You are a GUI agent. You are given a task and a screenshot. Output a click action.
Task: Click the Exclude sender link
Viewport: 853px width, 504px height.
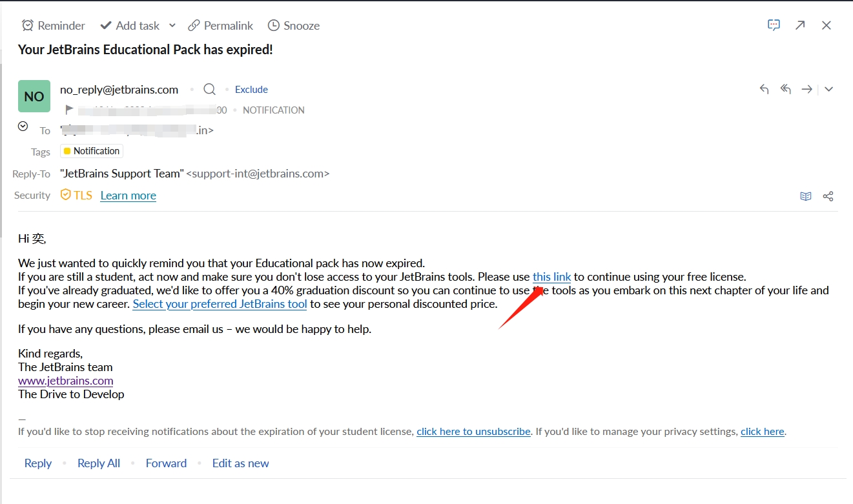click(251, 90)
